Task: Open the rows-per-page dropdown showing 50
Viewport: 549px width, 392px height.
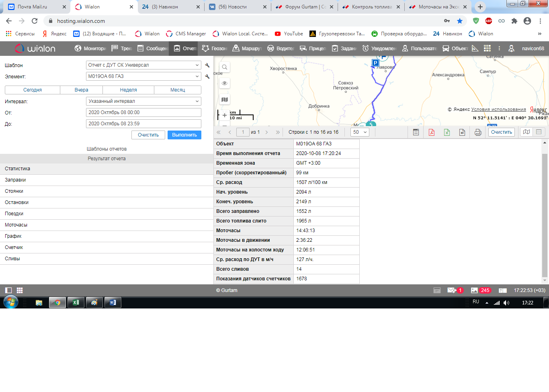Action: pos(360,132)
